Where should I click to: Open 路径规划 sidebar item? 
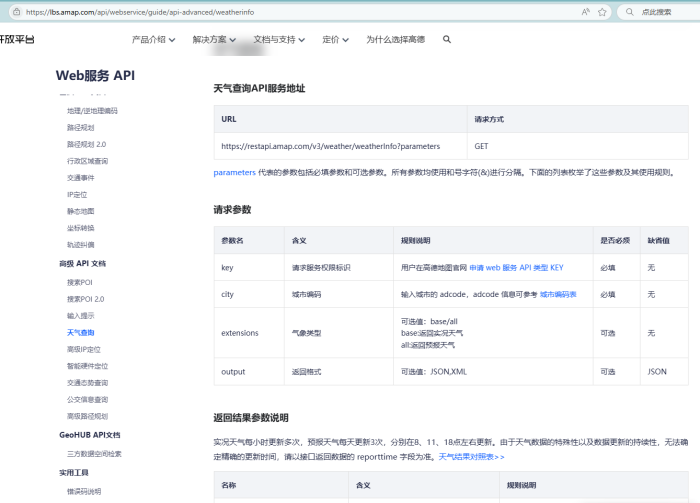click(x=81, y=128)
